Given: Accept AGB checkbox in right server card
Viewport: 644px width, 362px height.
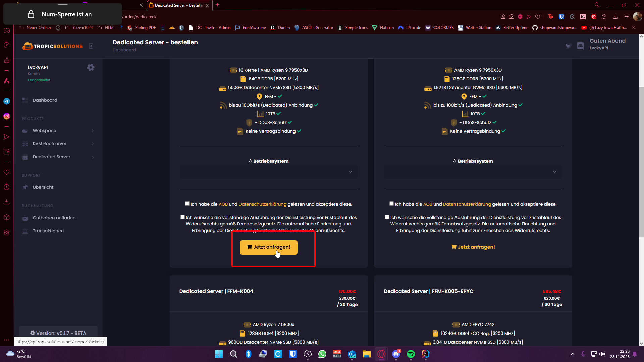Looking at the screenshot, I should tap(391, 204).
